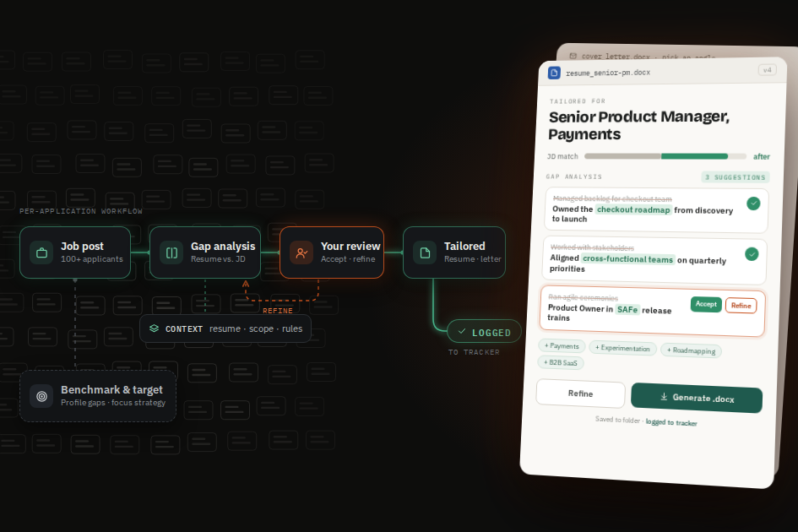Click the large Refine button beside Generate .docx
798x532 pixels.
pos(580,394)
